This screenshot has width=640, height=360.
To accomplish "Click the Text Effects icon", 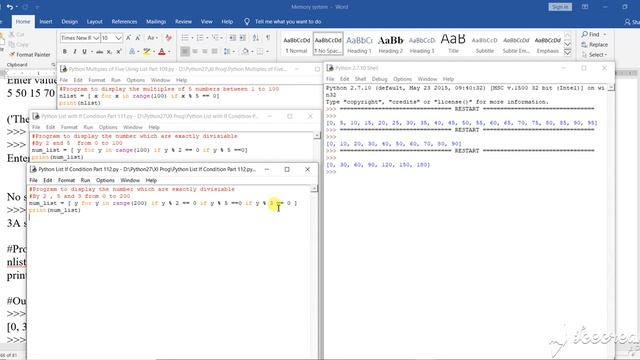I will tap(131, 52).
